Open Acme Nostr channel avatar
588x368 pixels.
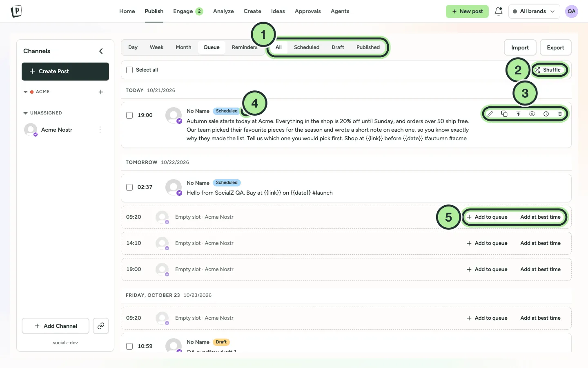pyautogui.click(x=31, y=130)
